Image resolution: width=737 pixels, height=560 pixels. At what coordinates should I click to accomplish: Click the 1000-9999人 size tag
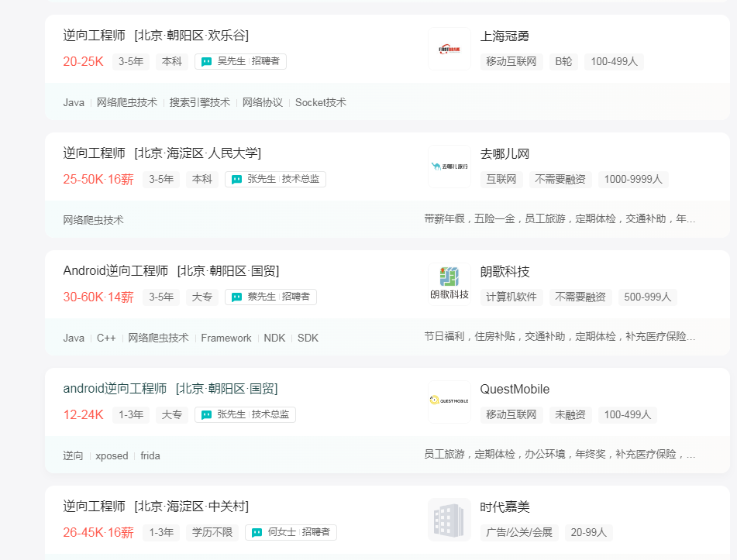pyautogui.click(x=633, y=179)
